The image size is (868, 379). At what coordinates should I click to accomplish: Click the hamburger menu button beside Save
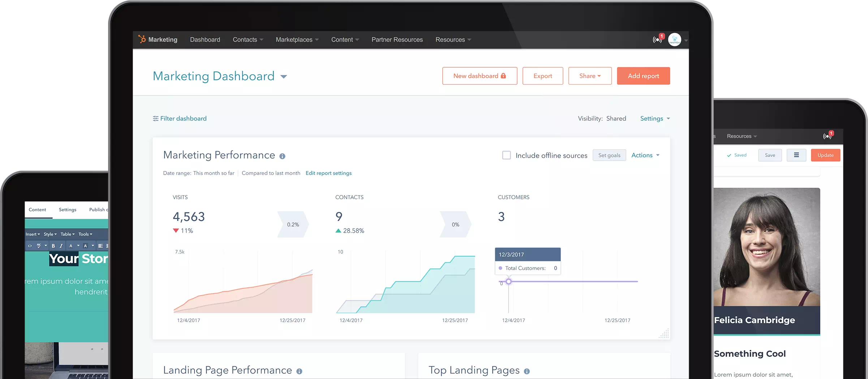[x=796, y=155]
